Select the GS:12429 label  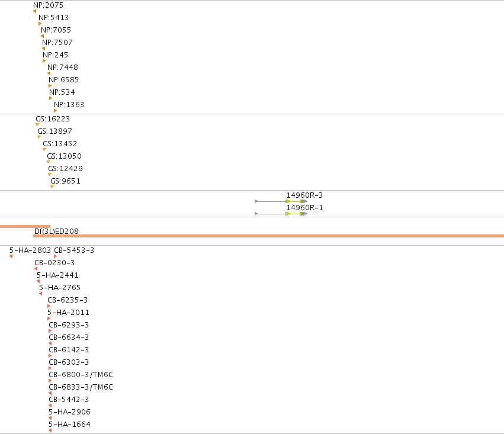coord(65,169)
